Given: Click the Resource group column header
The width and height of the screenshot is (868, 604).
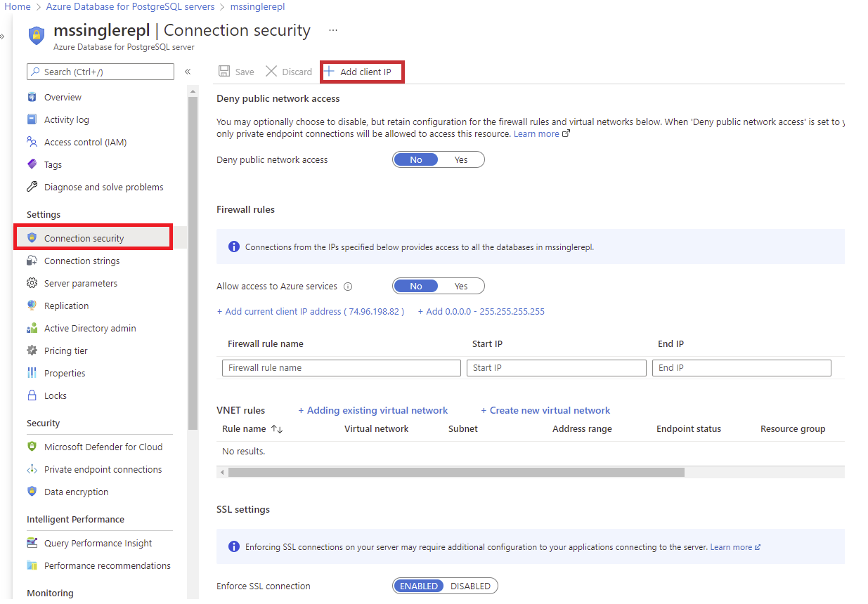Looking at the screenshot, I should [x=793, y=429].
